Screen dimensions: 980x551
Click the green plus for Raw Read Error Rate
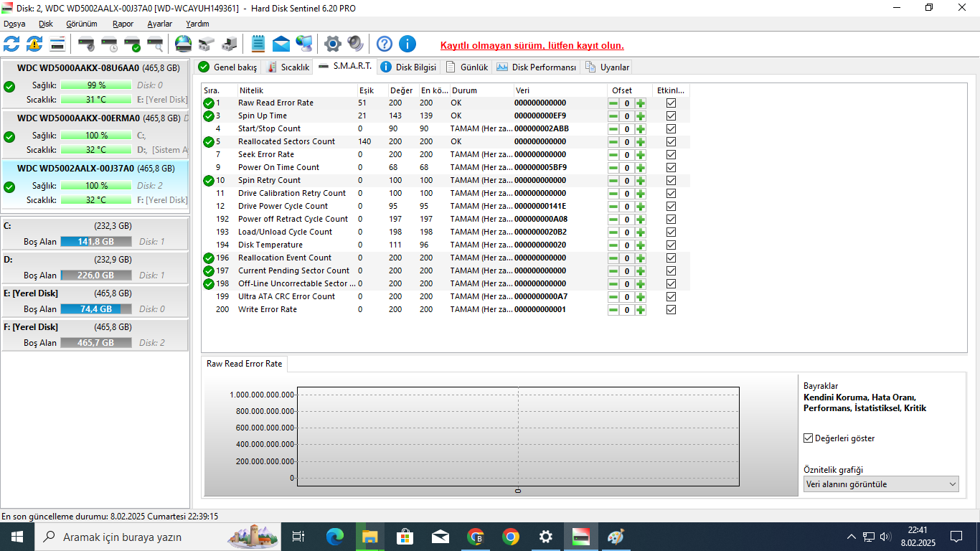pos(641,103)
